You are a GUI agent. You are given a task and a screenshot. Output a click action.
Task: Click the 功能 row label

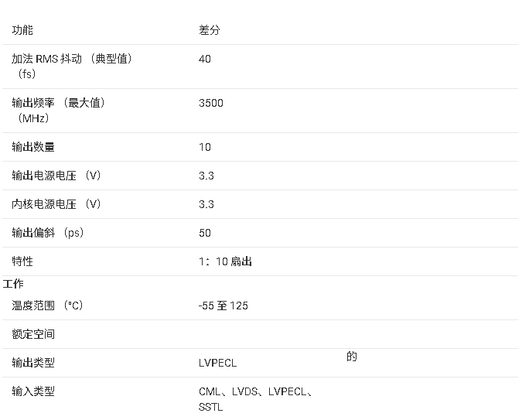click(22, 30)
